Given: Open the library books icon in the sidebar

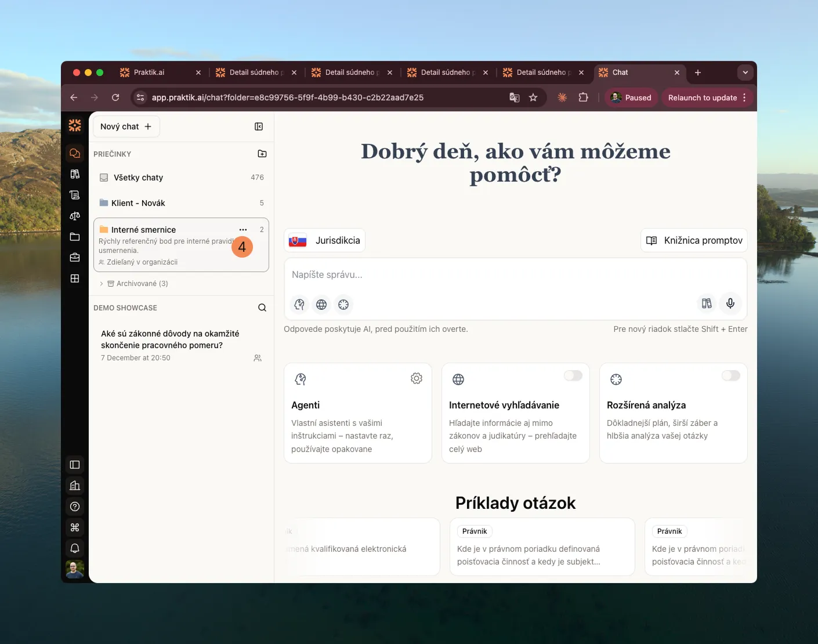Looking at the screenshot, I should [74, 173].
